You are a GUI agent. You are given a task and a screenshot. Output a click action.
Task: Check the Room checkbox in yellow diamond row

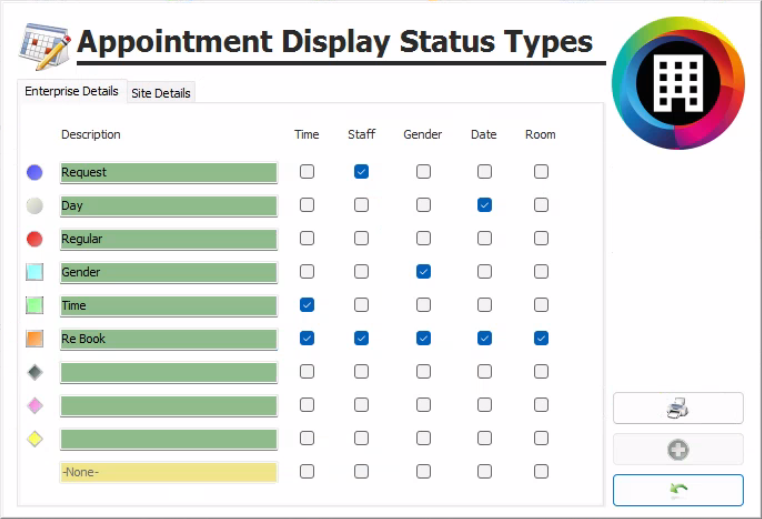click(x=541, y=438)
